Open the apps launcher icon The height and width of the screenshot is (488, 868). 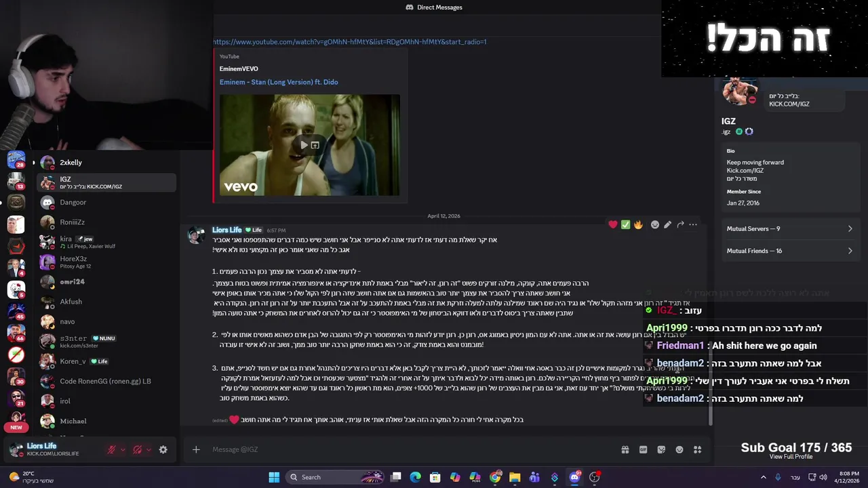click(697, 449)
